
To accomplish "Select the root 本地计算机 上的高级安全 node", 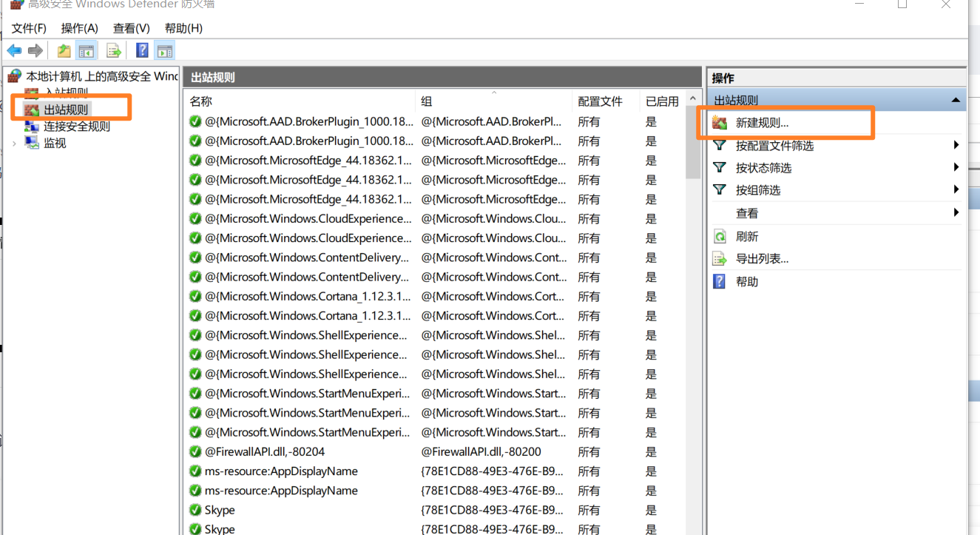I will 93,75.
